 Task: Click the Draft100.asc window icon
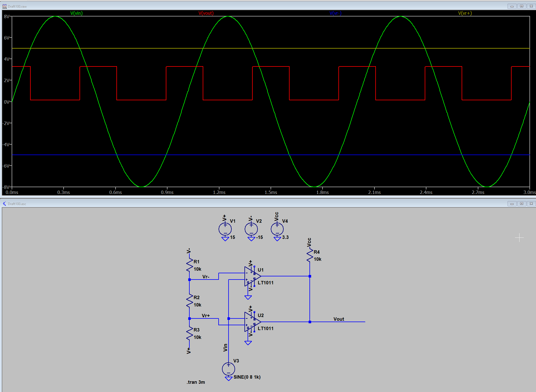pyautogui.click(x=5, y=204)
